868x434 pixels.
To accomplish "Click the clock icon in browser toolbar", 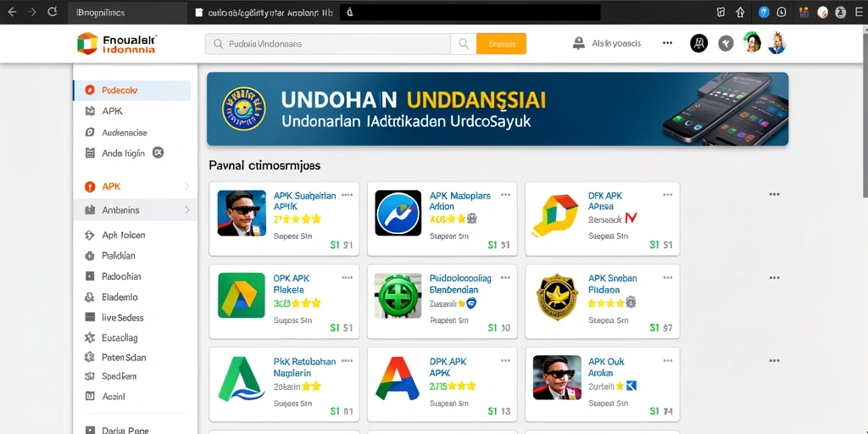I will [x=781, y=12].
